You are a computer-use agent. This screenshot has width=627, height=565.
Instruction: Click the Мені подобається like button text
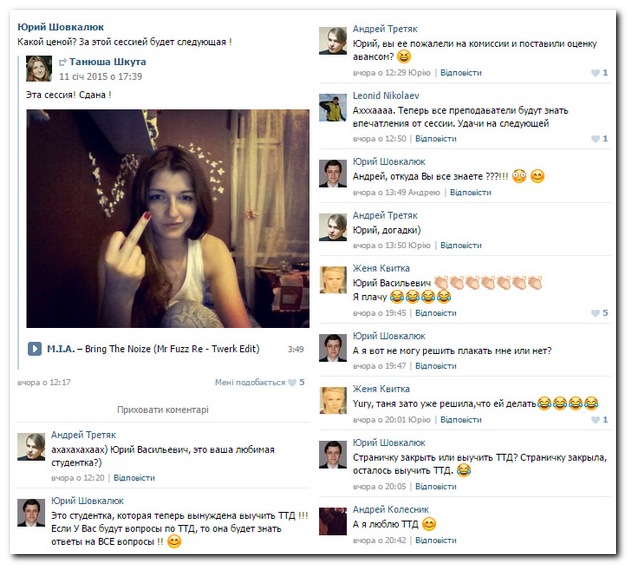pos(250,383)
